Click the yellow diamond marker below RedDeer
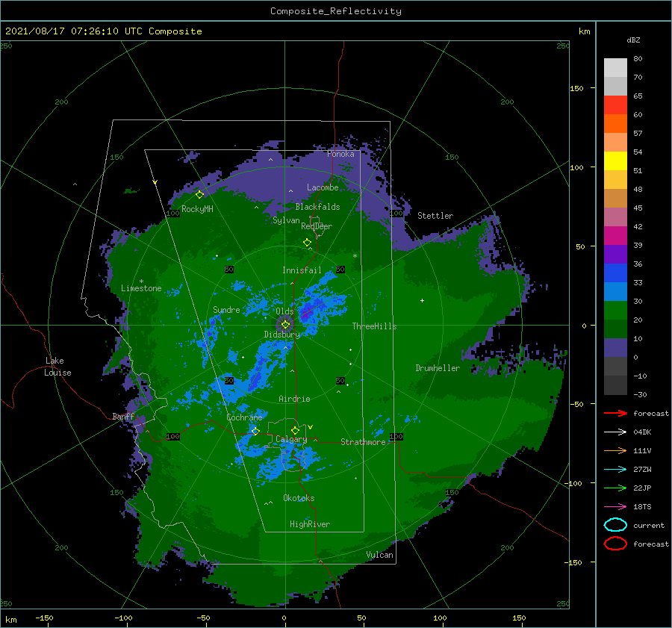This screenshot has width=672, height=628. click(x=307, y=243)
